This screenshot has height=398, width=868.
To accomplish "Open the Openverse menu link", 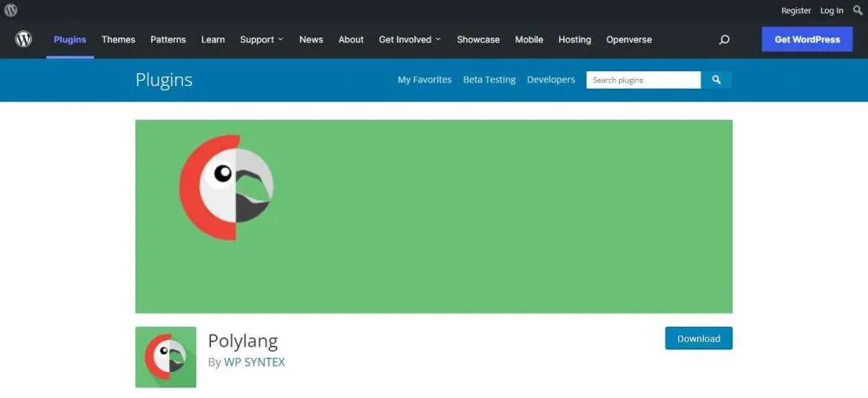I will pos(628,40).
